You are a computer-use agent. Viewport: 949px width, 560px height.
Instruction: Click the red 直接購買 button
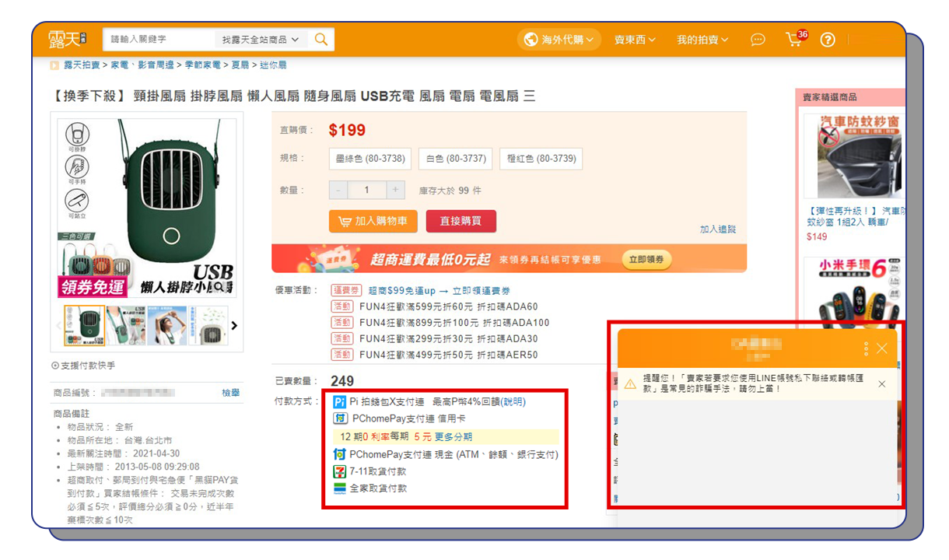pos(460,221)
